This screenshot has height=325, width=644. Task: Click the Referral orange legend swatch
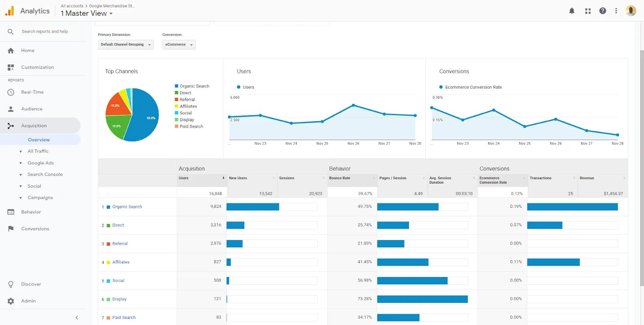(x=176, y=99)
